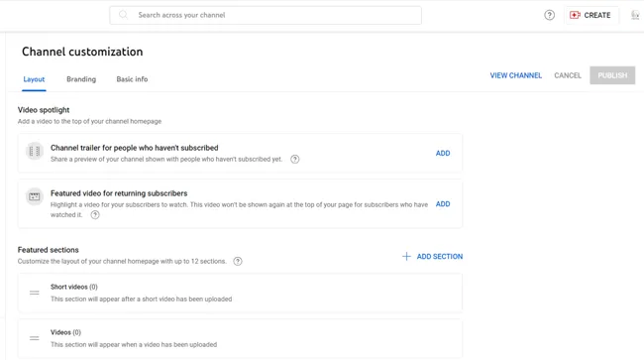
Task: Click ADD for channel trailer
Action: pos(443,154)
